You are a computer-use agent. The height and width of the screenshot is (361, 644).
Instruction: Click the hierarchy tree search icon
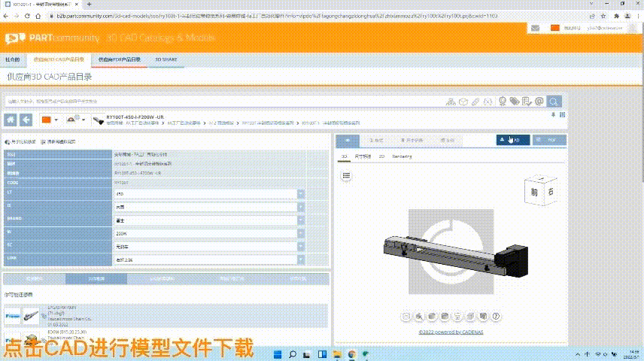point(451,102)
